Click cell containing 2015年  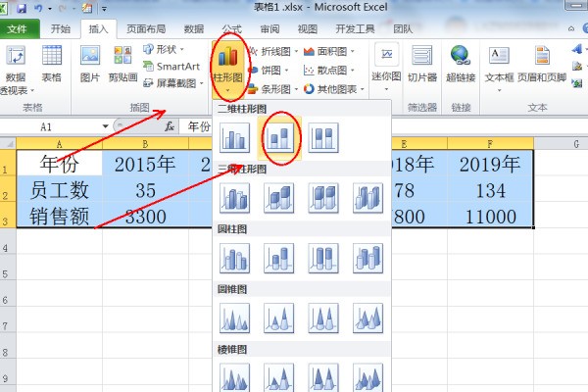[145, 163]
